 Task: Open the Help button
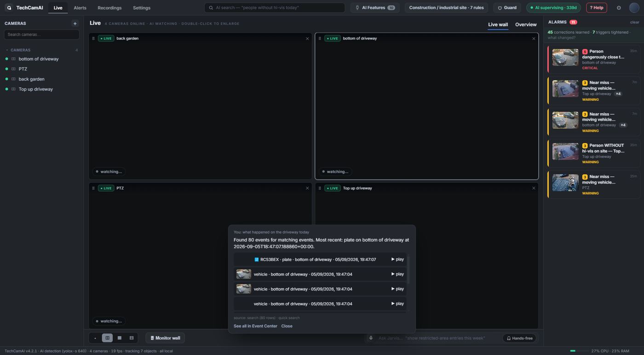point(597,8)
